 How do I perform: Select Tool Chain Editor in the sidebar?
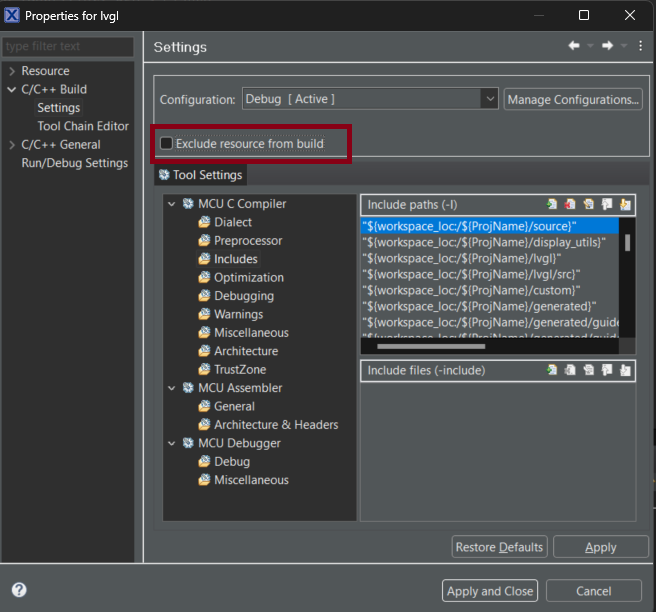click(83, 126)
